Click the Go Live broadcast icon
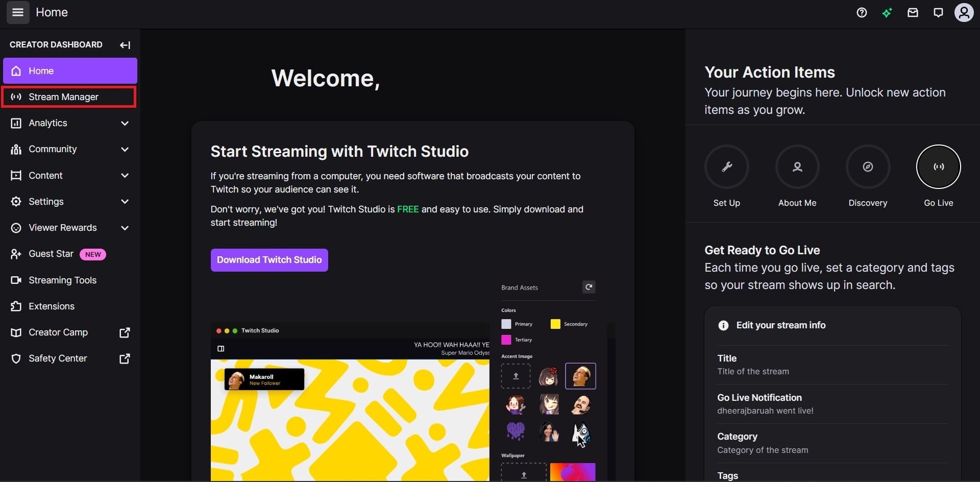This screenshot has width=980, height=482. [x=939, y=166]
